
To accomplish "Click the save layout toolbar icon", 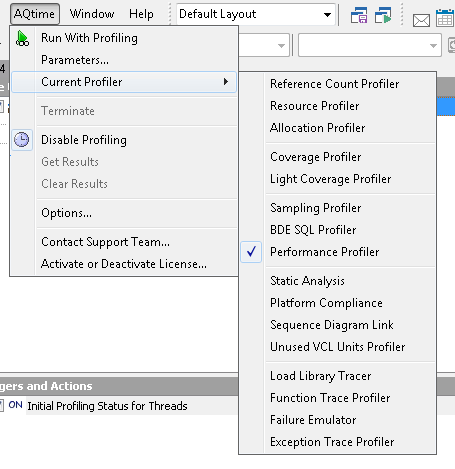I will click(x=359, y=15).
